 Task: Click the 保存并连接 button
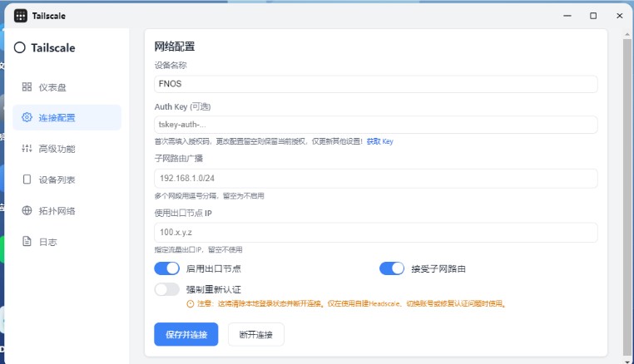point(186,334)
